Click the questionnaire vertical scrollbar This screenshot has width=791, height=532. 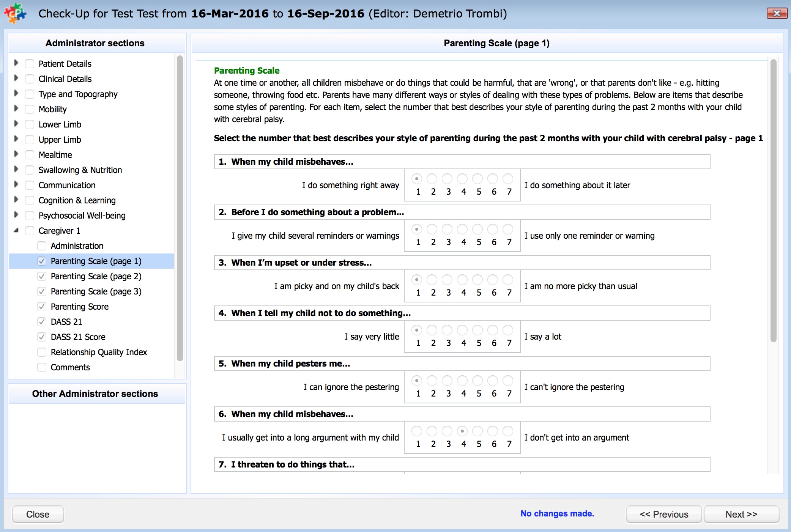(773, 201)
